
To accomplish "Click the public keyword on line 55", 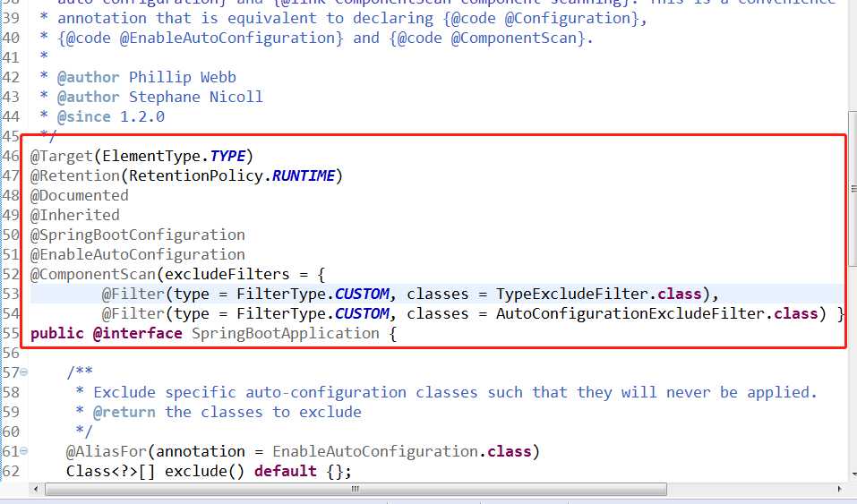I will (x=57, y=333).
